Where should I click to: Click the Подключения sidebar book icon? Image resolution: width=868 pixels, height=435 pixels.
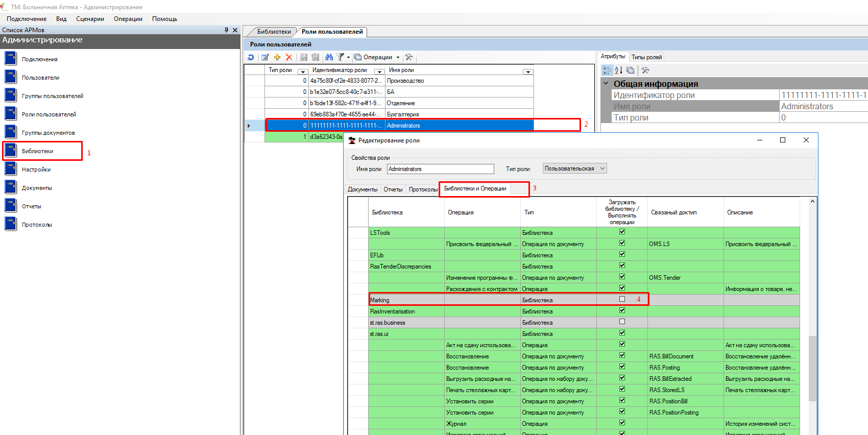click(x=11, y=59)
